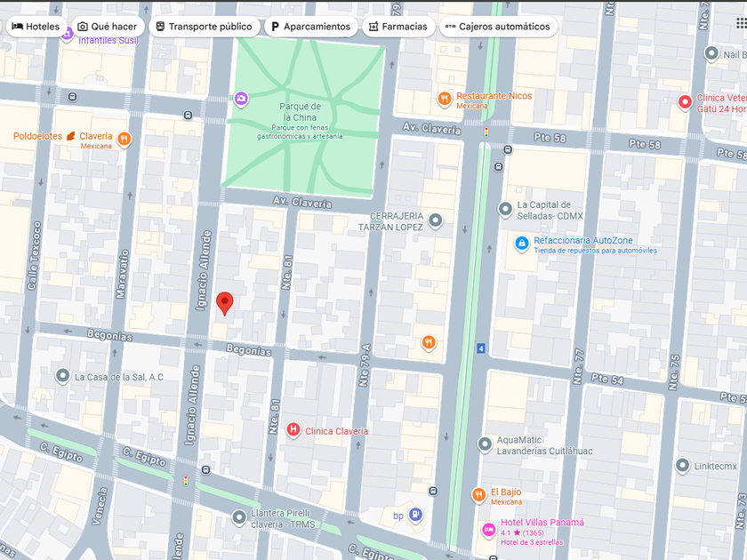Select Metrobús line 4 station badge
The width and height of the screenshot is (747, 560).
(x=481, y=348)
